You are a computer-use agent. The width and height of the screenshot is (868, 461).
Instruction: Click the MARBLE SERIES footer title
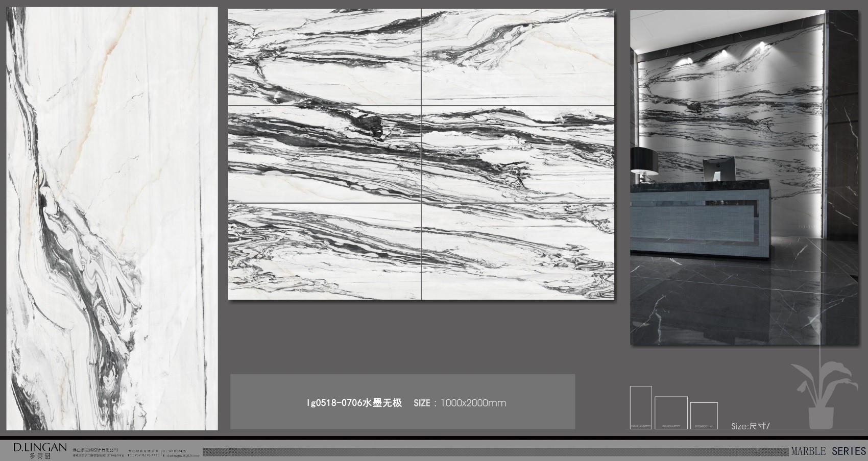click(x=828, y=451)
